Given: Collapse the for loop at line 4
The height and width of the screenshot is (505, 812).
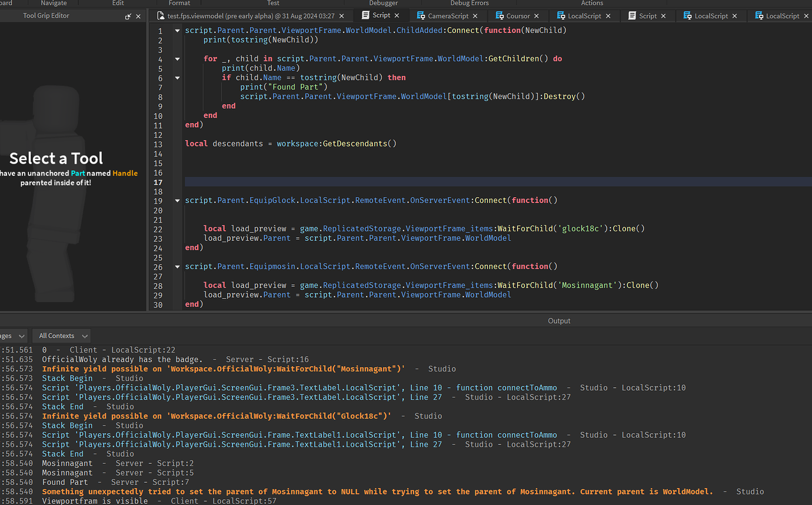Looking at the screenshot, I should click(177, 58).
